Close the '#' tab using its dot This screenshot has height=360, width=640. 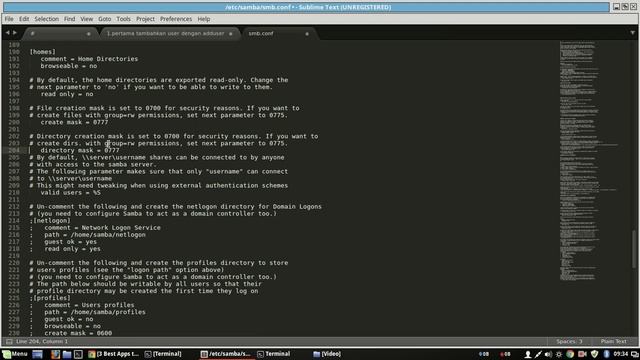click(x=89, y=34)
